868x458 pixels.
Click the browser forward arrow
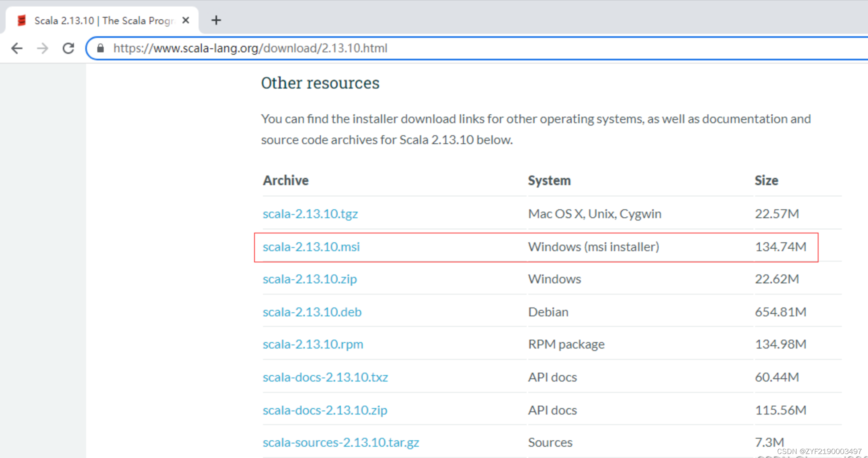[x=42, y=48]
